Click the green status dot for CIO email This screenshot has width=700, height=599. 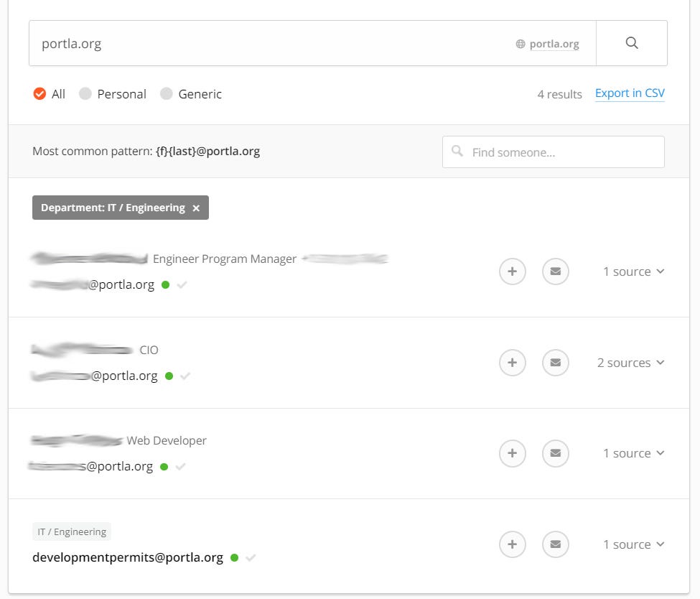[x=169, y=376]
